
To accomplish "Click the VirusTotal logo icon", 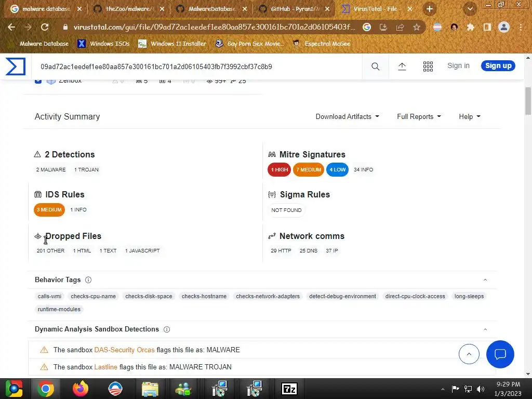I will point(16,66).
